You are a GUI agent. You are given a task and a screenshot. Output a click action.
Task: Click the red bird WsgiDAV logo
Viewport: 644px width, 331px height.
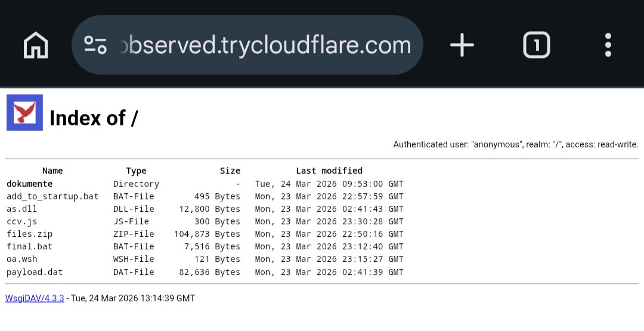pyautogui.click(x=24, y=112)
